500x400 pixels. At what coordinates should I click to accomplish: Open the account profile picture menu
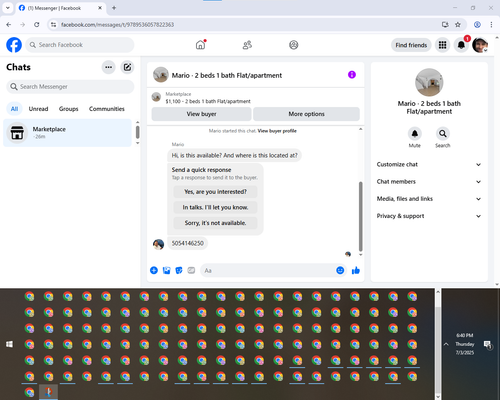click(480, 45)
